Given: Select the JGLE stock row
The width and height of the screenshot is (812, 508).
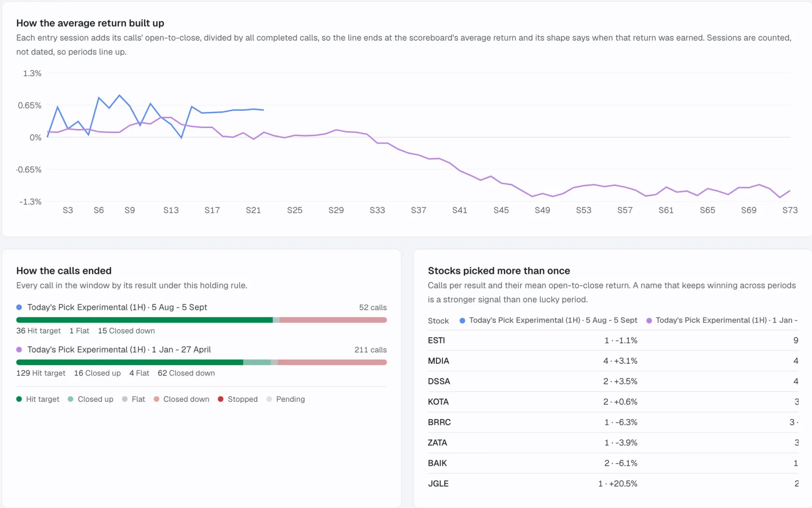Looking at the screenshot, I should coord(613,484).
